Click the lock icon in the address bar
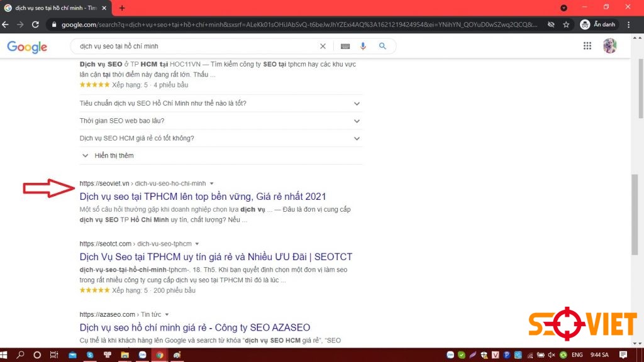 click(55, 25)
